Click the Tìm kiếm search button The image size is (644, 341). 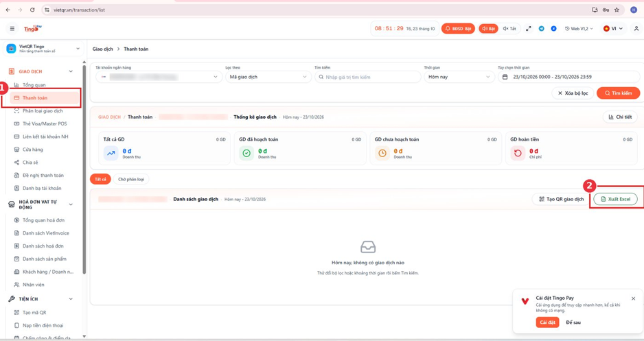[x=618, y=93]
